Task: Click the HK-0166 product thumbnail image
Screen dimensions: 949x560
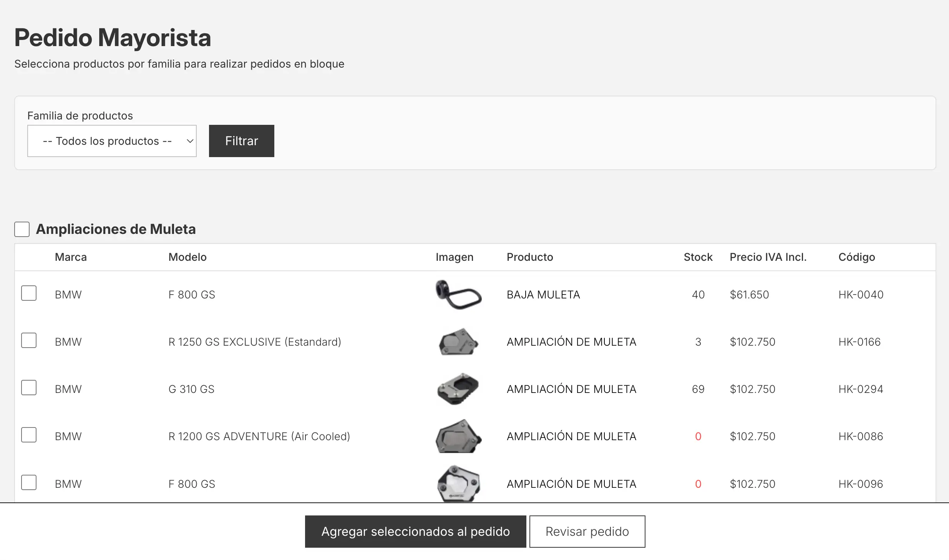Action: tap(458, 342)
